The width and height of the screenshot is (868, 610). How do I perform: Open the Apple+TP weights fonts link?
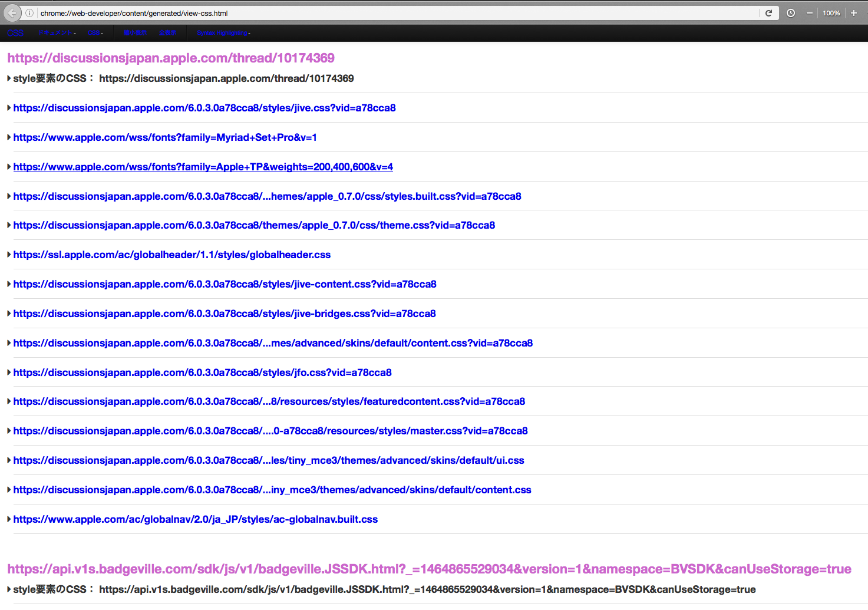click(203, 167)
